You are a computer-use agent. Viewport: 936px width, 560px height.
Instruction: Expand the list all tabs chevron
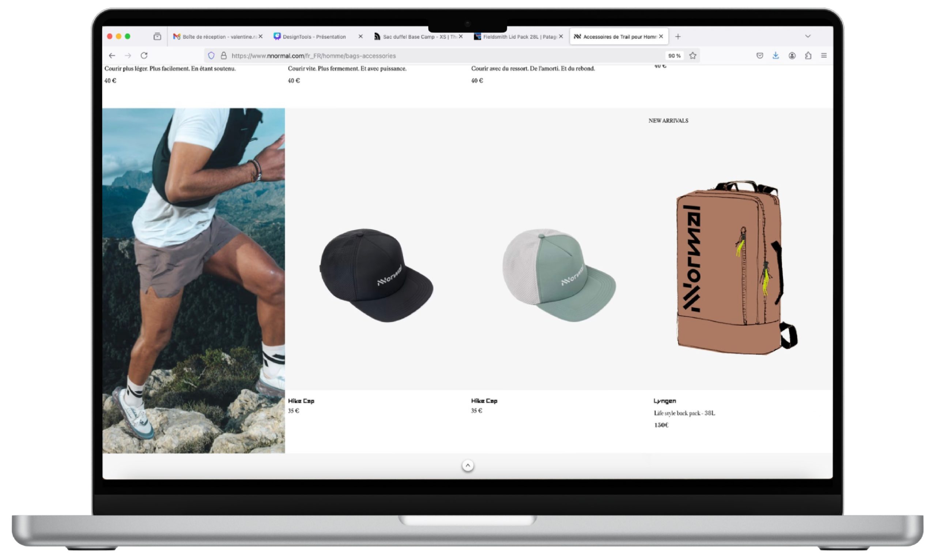pos(808,37)
